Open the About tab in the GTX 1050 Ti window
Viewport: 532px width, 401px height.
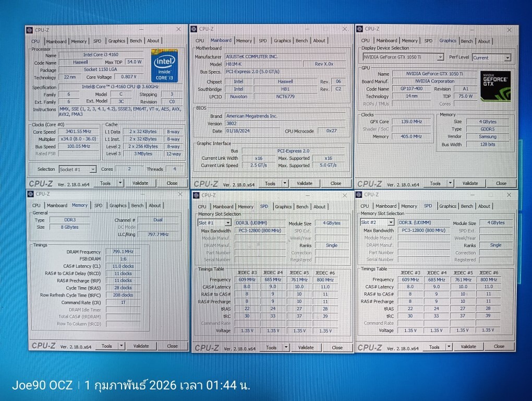point(484,41)
